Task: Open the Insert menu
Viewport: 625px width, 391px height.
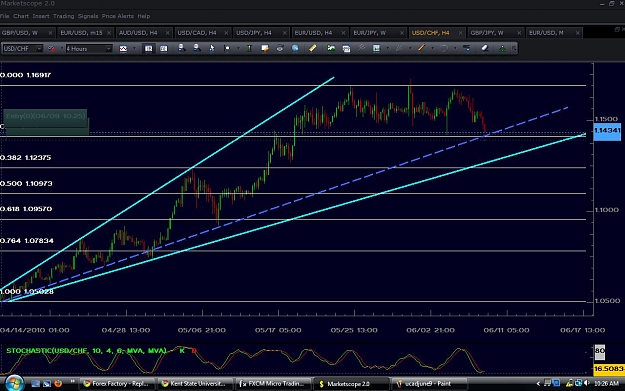Action: (x=41, y=16)
